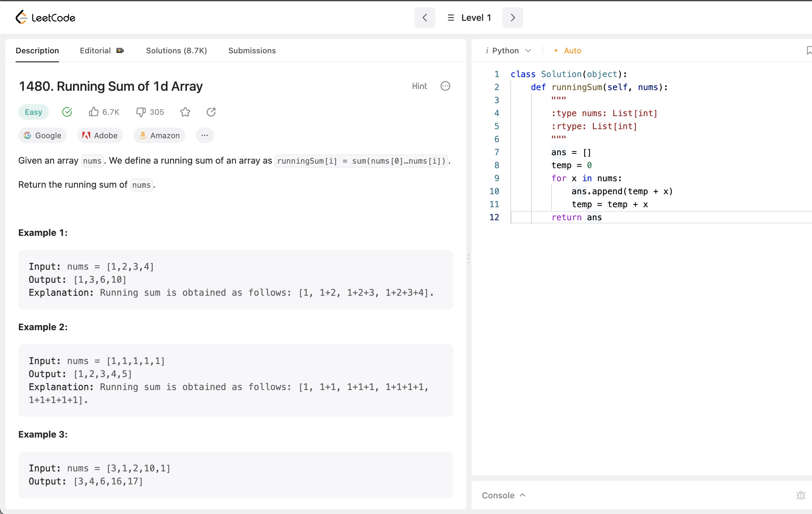Click the Example 1 output '[1,3,6,10]'
812x514 pixels.
[100, 279]
